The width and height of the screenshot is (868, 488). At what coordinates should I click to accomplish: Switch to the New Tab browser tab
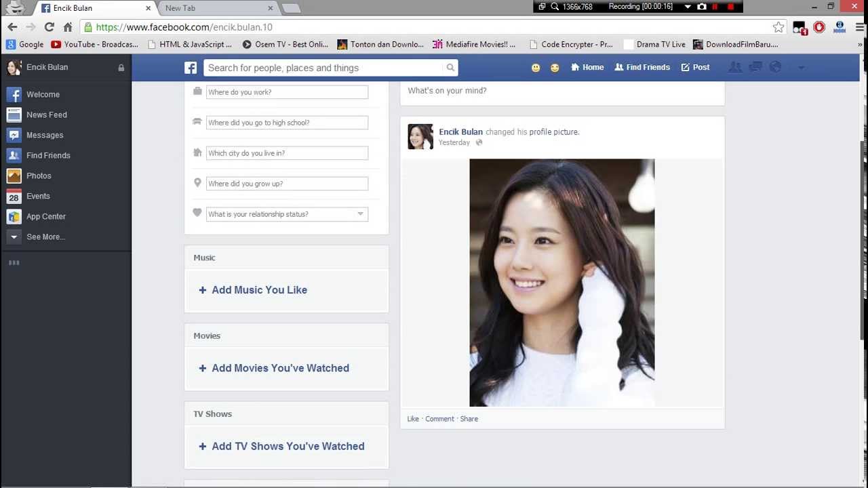coord(217,8)
